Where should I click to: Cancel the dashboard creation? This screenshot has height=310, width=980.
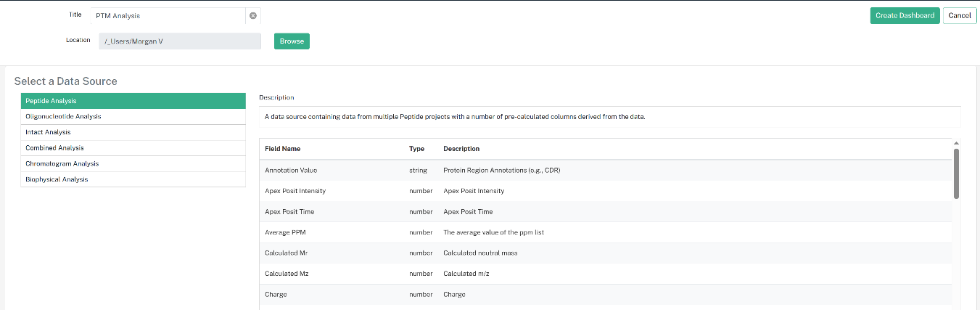click(960, 15)
